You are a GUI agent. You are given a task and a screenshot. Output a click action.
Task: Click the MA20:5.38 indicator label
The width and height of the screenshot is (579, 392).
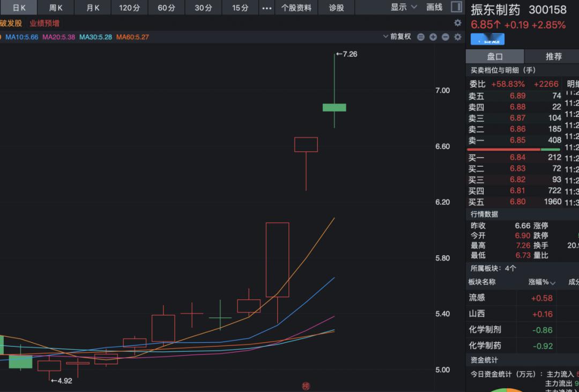pyautogui.click(x=59, y=37)
